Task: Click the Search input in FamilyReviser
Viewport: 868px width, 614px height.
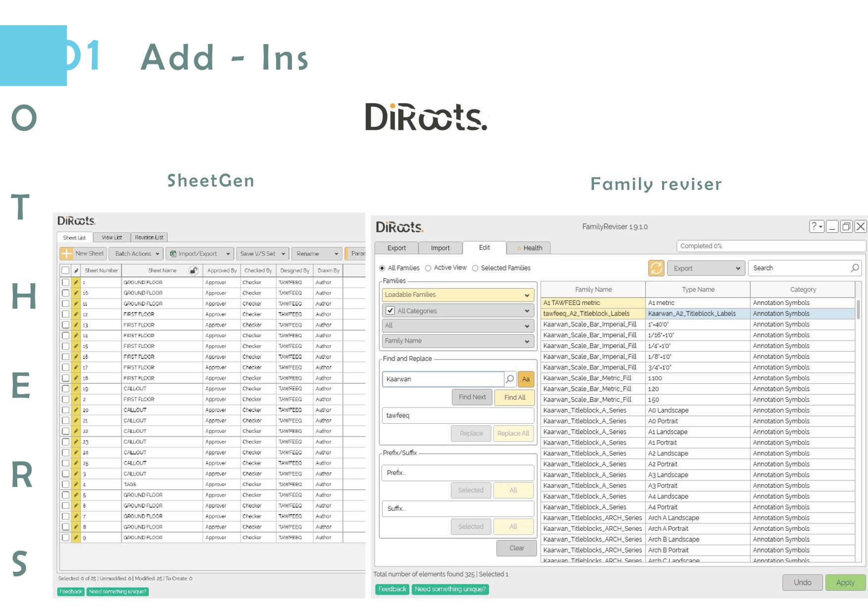Action: tap(804, 268)
